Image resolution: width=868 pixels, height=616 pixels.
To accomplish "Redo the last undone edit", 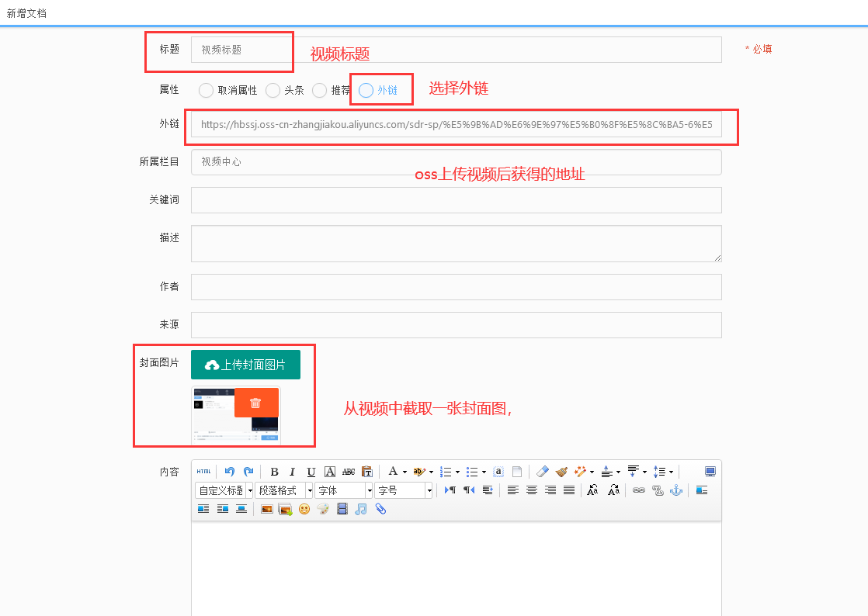I will point(248,472).
